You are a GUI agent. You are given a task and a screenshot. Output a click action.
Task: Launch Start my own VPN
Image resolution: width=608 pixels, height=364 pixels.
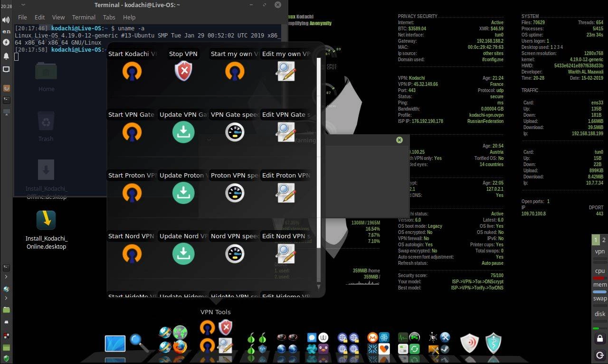point(235,72)
